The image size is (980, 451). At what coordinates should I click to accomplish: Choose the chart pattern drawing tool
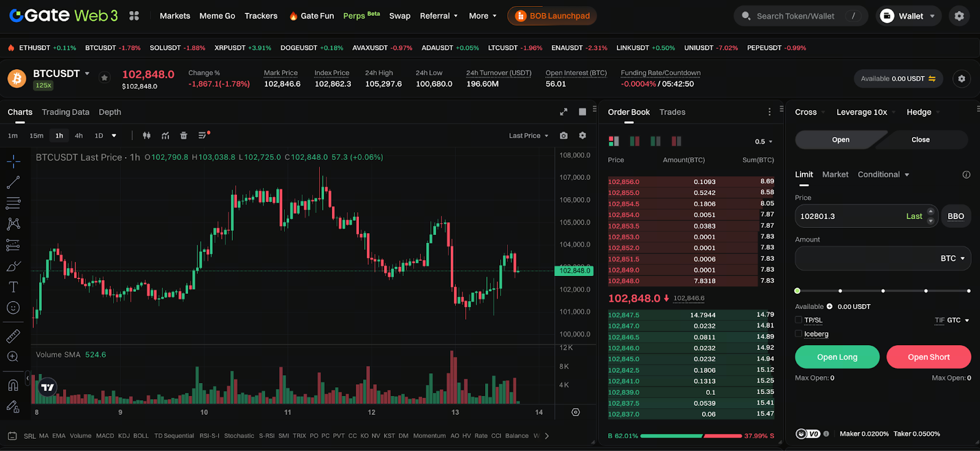(x=13, y=224)
